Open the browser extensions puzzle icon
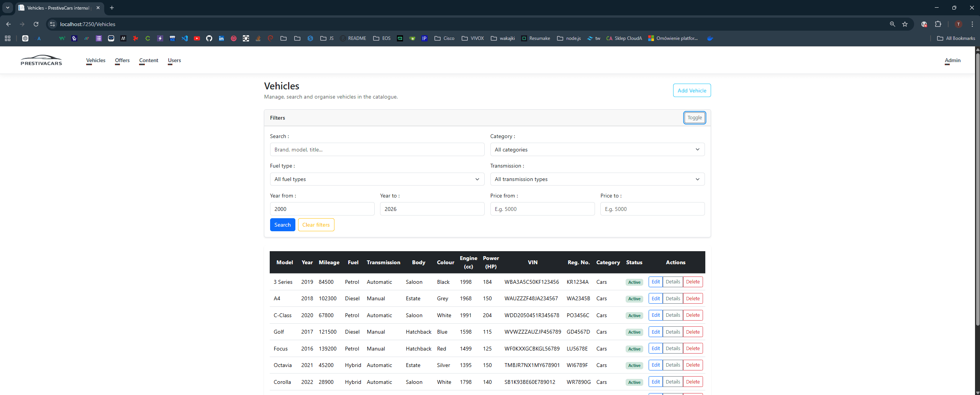The width and height of the screenshot is (980, 395). pos(938,24)
